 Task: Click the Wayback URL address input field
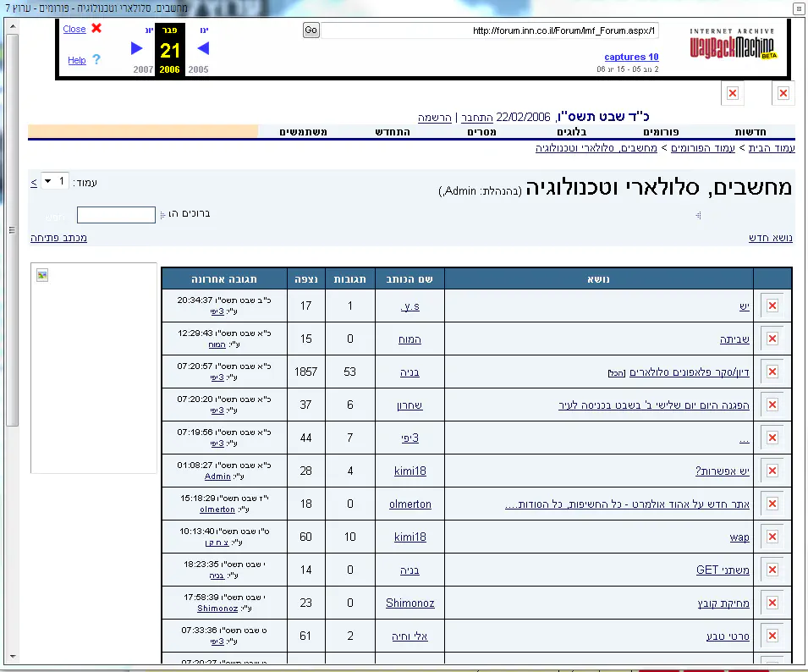(489, 30)
